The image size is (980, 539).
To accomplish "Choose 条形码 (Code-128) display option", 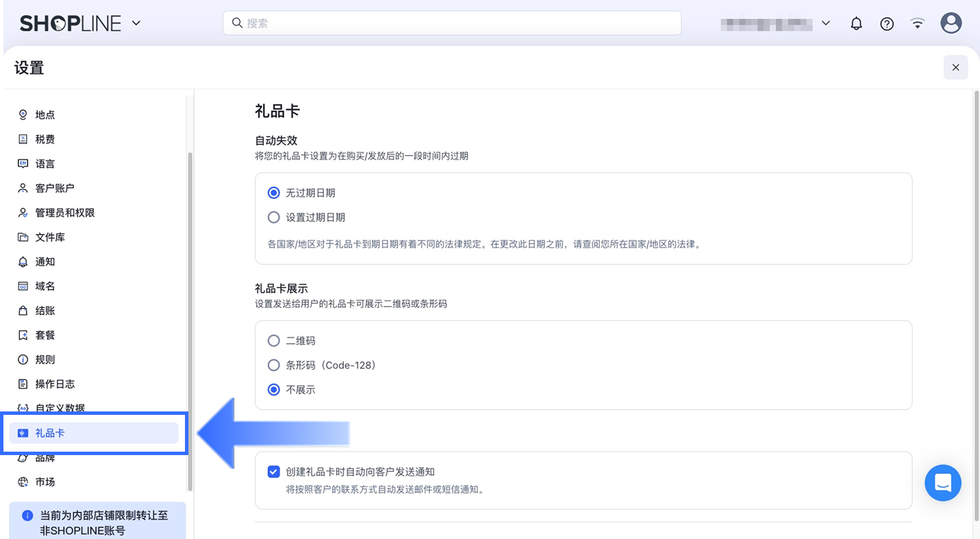I will [274, 365].
